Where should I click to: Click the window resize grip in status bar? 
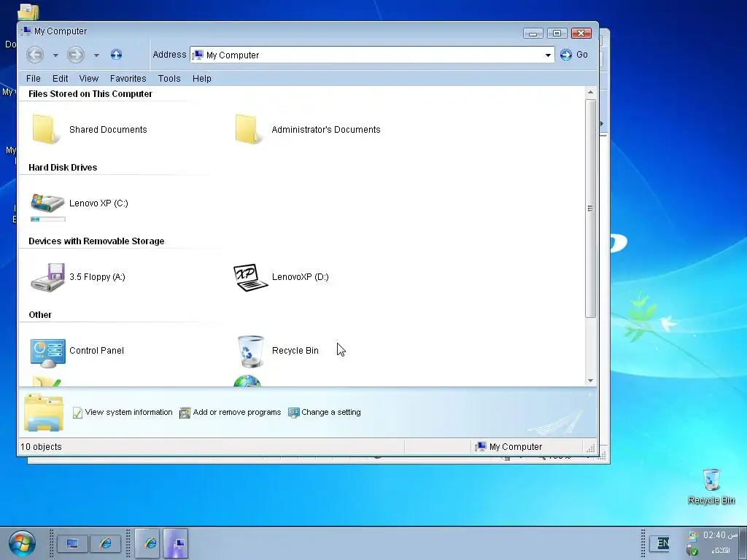pos(591,448)
